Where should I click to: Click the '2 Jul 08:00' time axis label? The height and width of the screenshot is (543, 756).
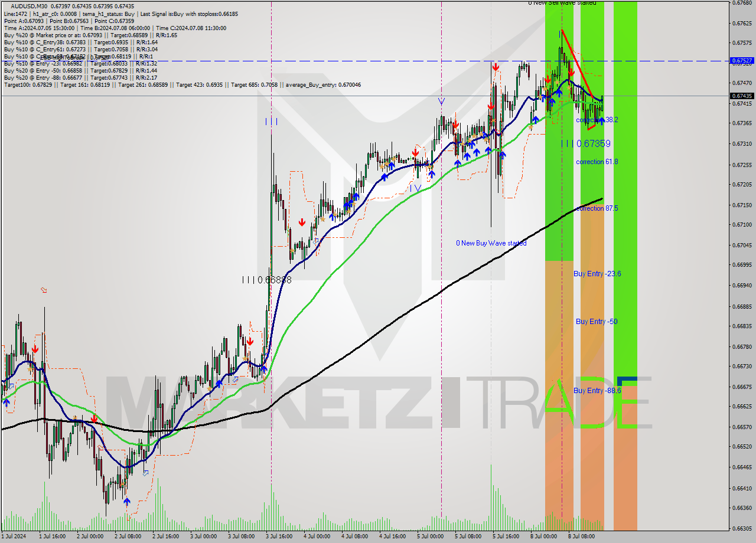(128, 537)
